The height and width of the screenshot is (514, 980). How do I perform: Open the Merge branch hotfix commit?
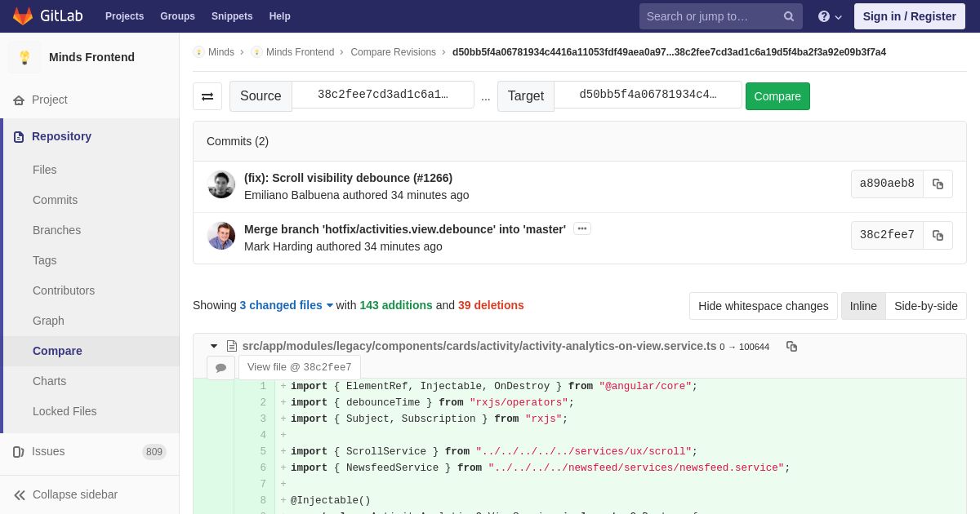(x=405, y=229)
